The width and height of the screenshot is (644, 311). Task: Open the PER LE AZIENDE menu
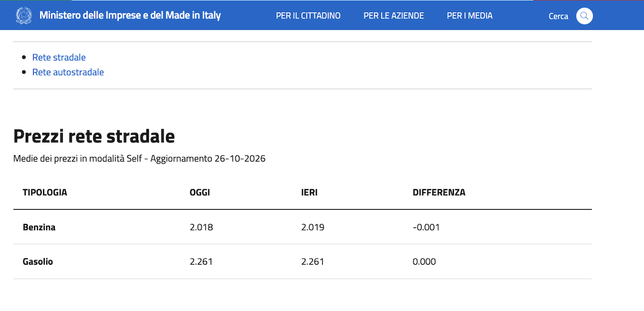(x=393, y=16)
